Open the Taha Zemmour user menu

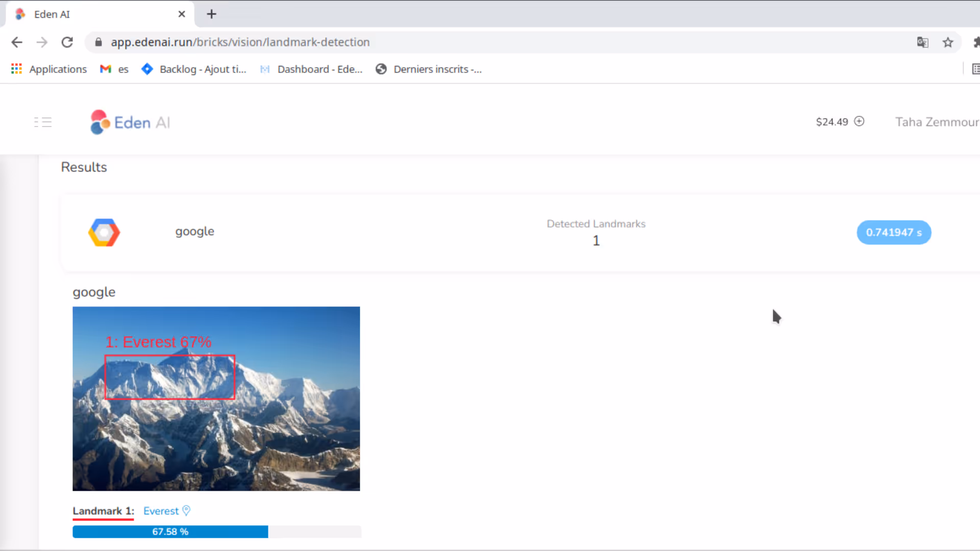click(x=937, y=122)
